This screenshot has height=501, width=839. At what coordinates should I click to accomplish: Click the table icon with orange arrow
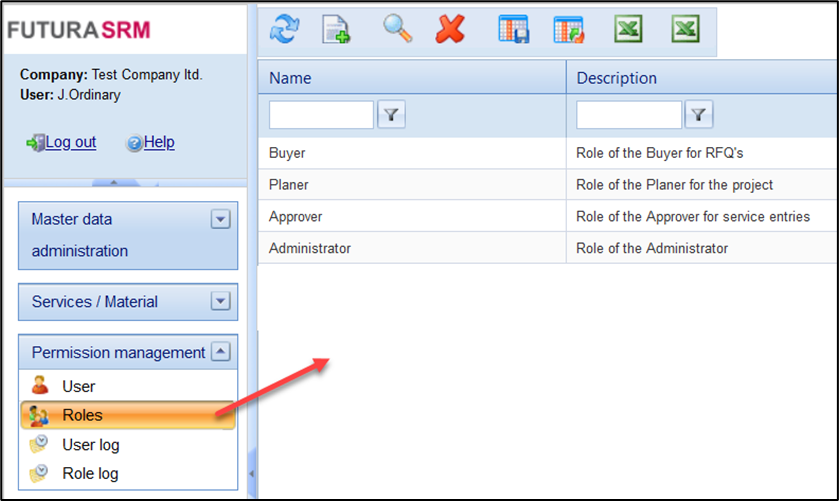[x=569, y=31]
